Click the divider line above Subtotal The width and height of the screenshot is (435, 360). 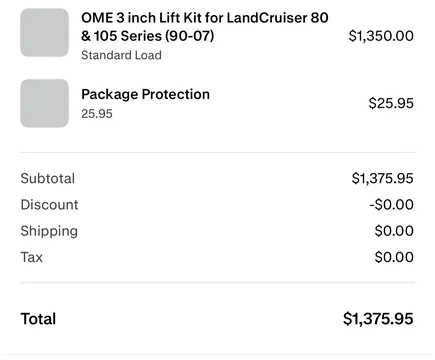pos(217,152)
